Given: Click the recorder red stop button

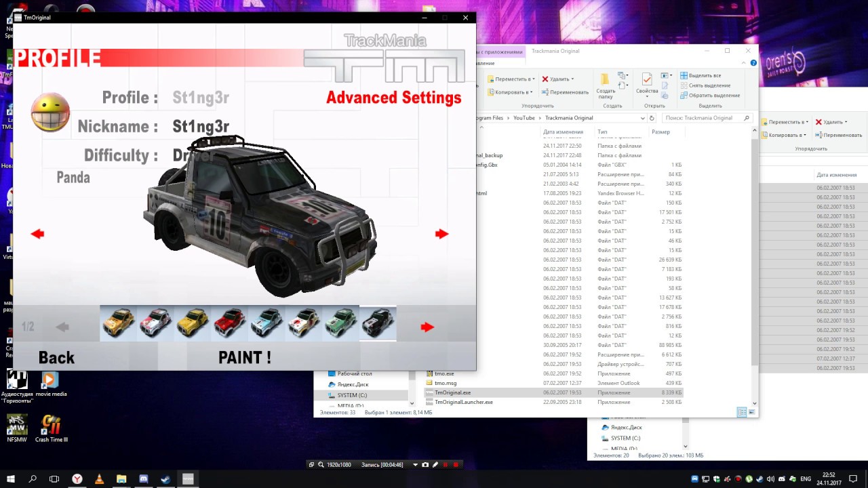Looking at the screenshot, I should [x=456, y=465].
